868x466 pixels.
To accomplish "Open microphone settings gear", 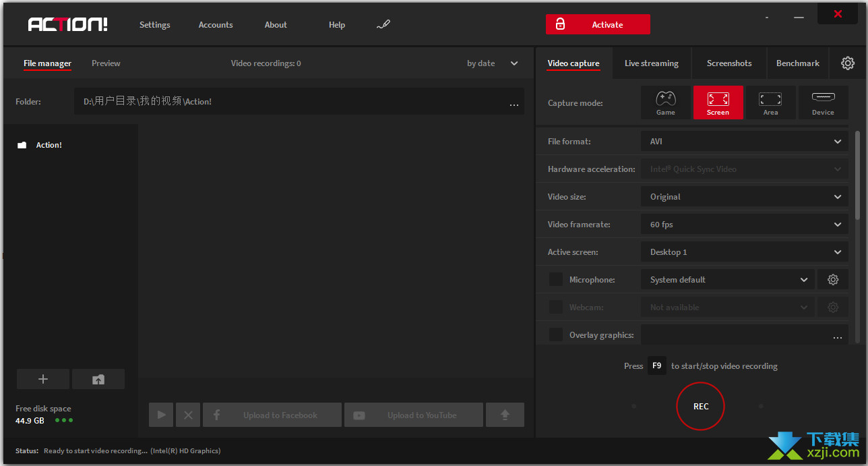I will (x=833, y=279).
